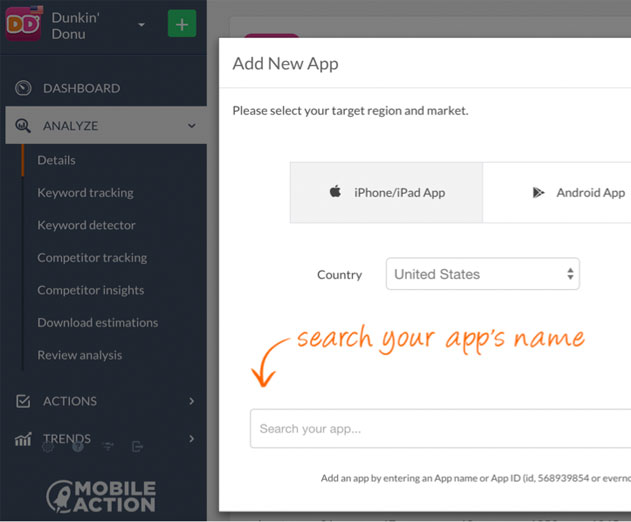The width and height of the screenshot is (631, 522).
Task: Click the Apple logo icon
Action: tap(335, 191)
